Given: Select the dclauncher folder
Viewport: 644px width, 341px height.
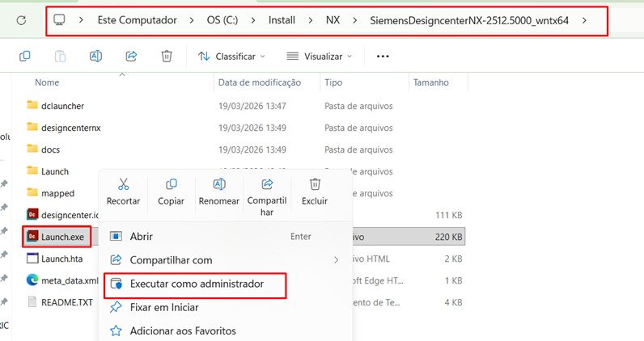Looking at the screenshot, I should coord(62,106).
